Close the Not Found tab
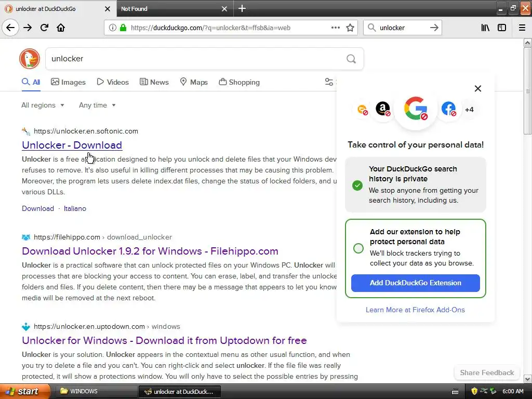The image size is (532, 399). [224, 9]
